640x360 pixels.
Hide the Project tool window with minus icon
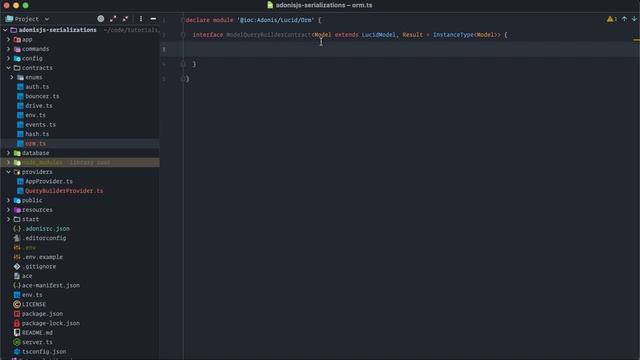(x=153, y=19)
